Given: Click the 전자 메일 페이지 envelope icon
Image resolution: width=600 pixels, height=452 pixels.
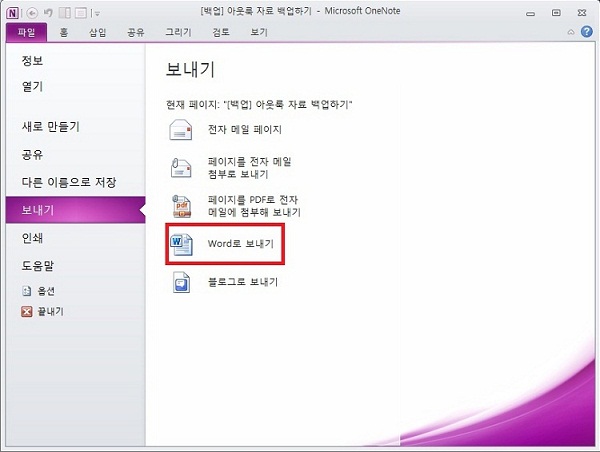Looking at the screenshot, I should pyautogui.click(x=181, y=130).
